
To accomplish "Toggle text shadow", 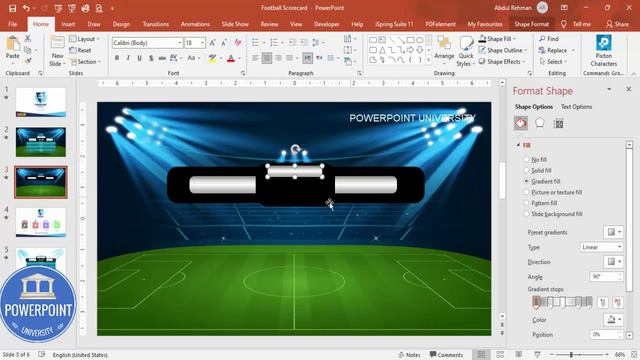I will [151, 58].
